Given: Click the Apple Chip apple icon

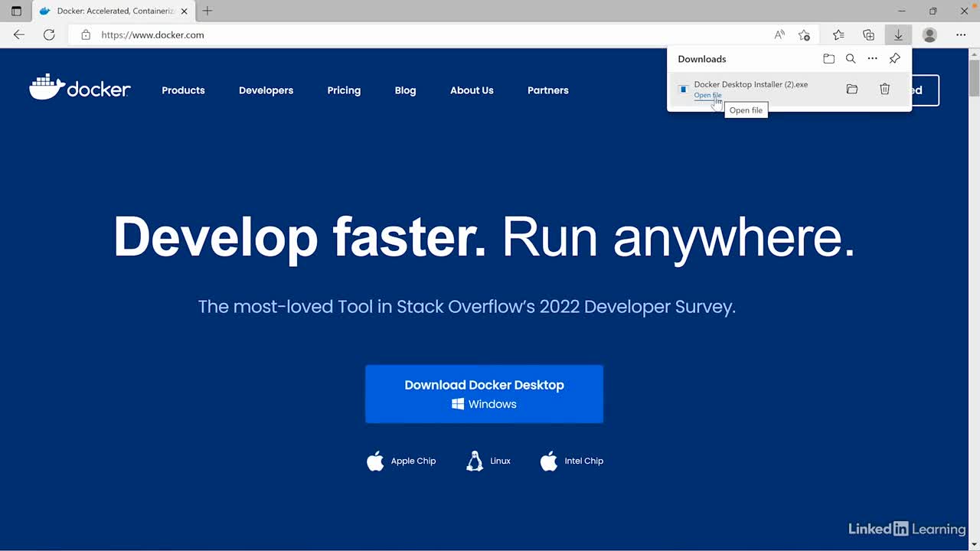Looking at the screenshot, I should (x=375, y=461).
